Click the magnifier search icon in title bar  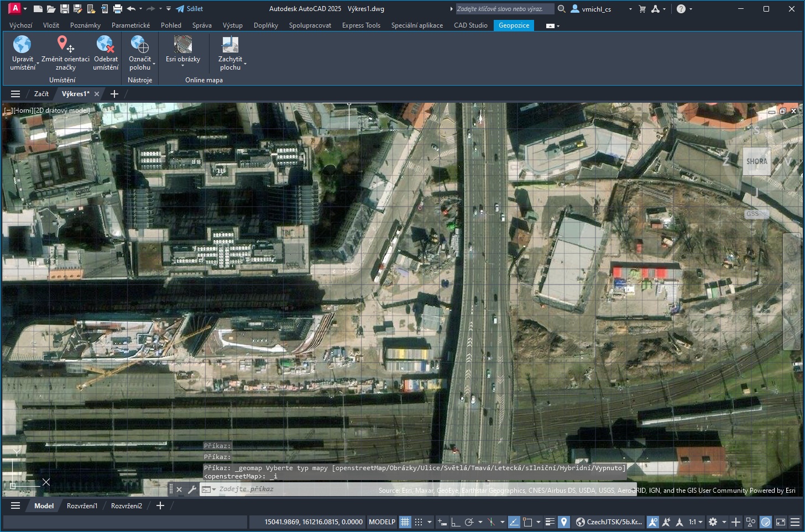point(562,9)
